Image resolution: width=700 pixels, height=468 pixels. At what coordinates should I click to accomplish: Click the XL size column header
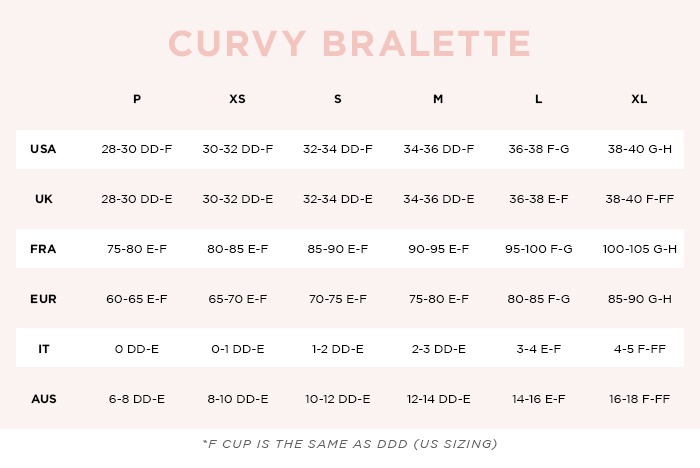click(x=639, y=99)
